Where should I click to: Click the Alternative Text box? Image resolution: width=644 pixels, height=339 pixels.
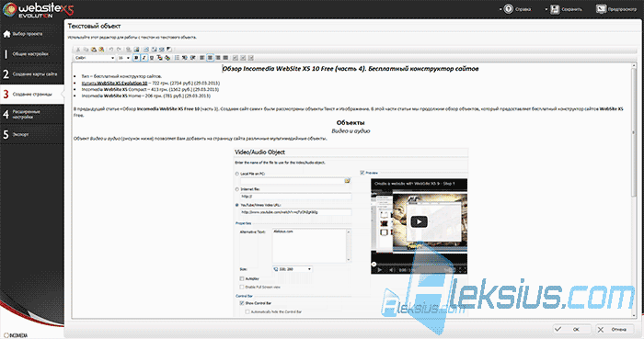click(x=311, y=245)
